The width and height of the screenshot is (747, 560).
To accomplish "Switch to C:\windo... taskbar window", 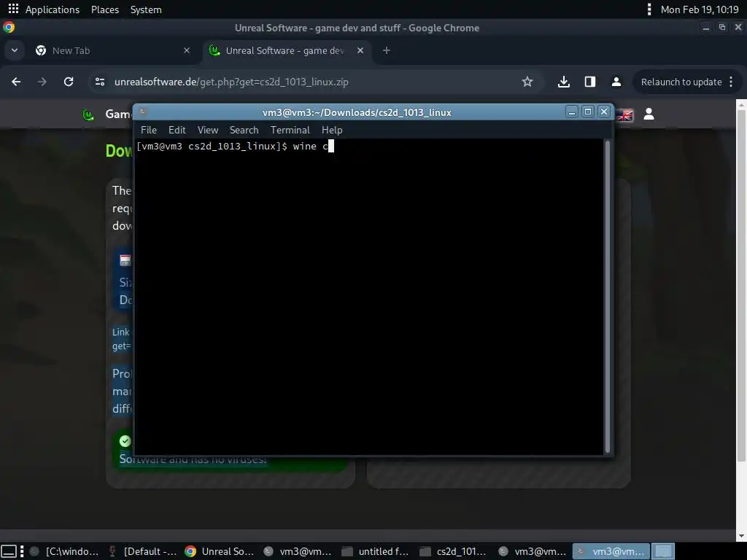I will point(64,551).
